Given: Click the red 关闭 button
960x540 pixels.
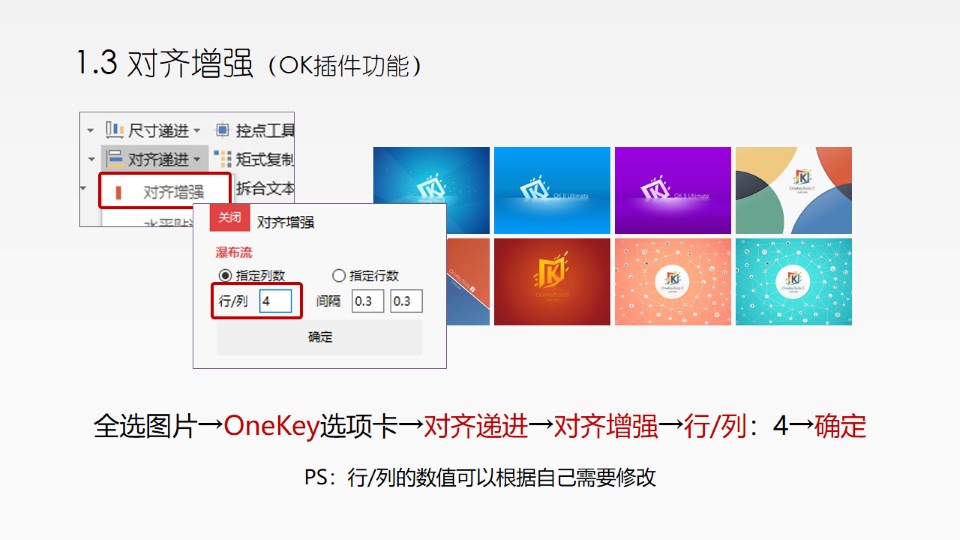Looking at the screenshot, I should 230,217.
